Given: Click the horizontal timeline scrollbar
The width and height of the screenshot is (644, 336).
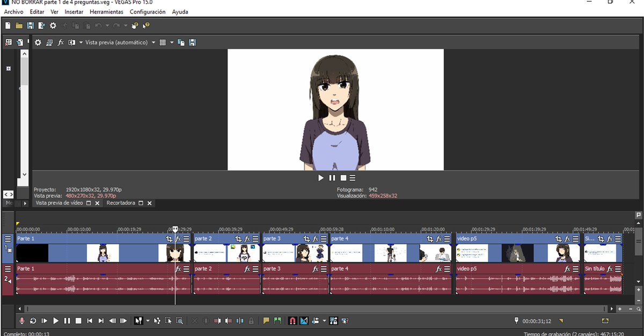Looking at the screenshot, I should 317,309.
